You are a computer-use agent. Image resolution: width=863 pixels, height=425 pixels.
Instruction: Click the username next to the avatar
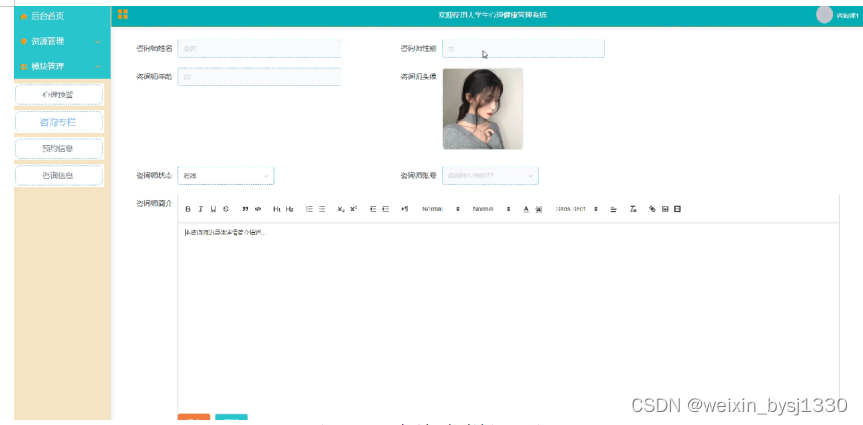click(847, 16)
